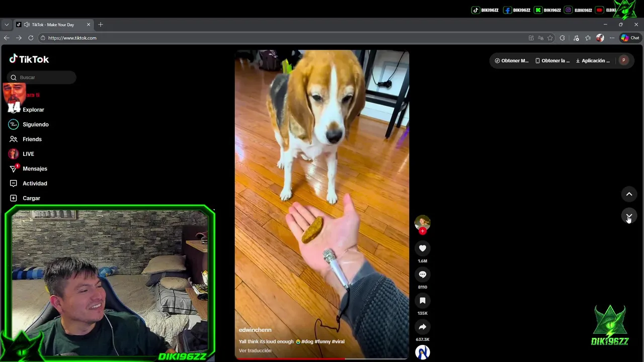
Task: Open the LIVE section
Action: coord(28,154)
